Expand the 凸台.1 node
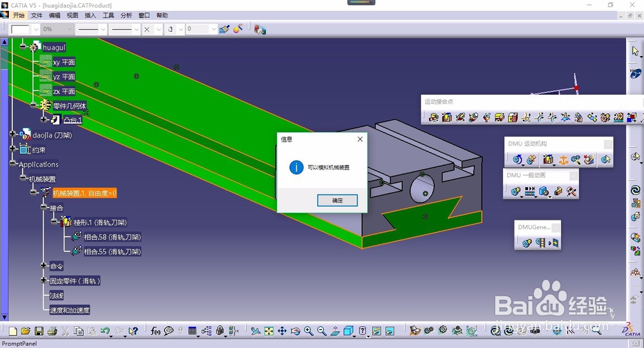Image resolution: width=644 pixels, height=348 pixels. click(x=44, y=120)
